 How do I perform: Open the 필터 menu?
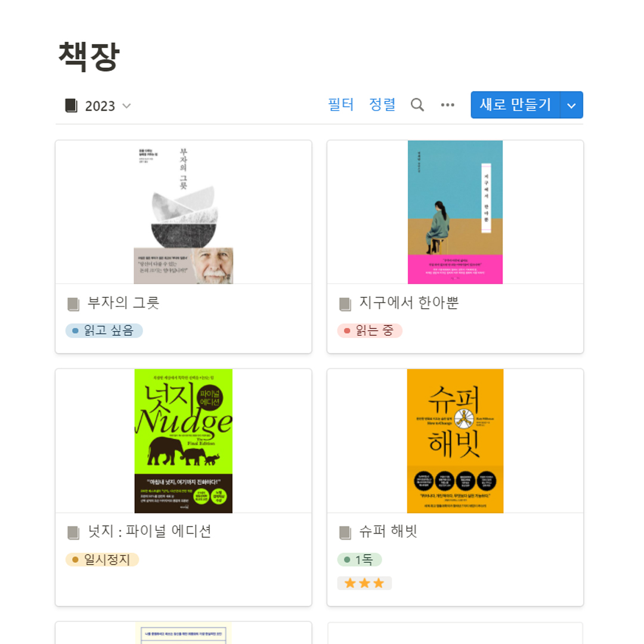tap(341, 104)
